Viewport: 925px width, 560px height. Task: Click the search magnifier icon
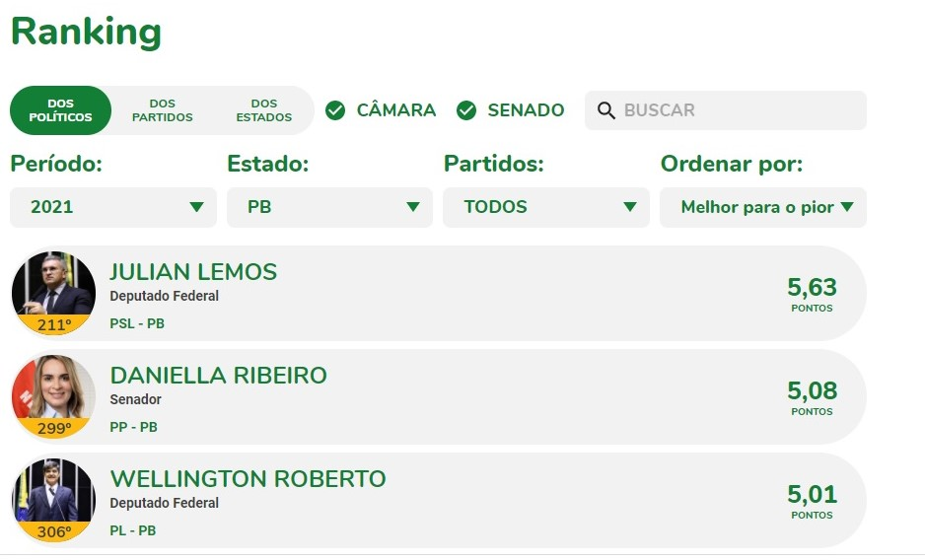[606, 110]
